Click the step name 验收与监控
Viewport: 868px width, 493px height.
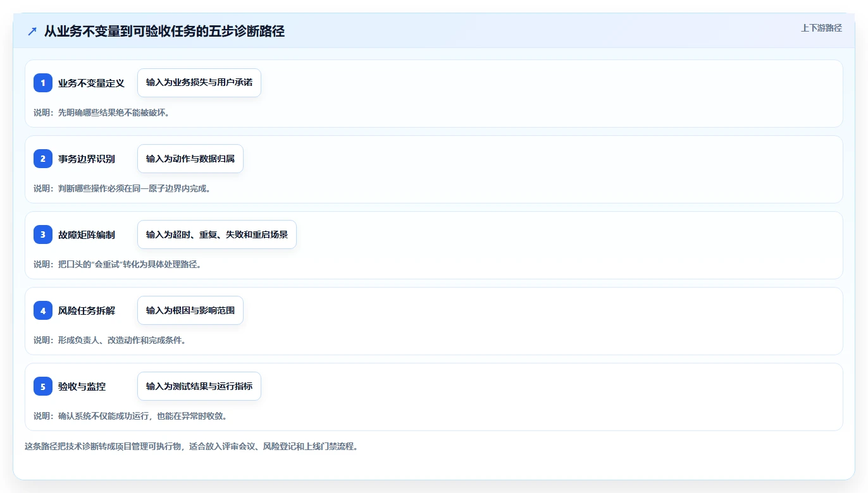[x=82, y=386]
